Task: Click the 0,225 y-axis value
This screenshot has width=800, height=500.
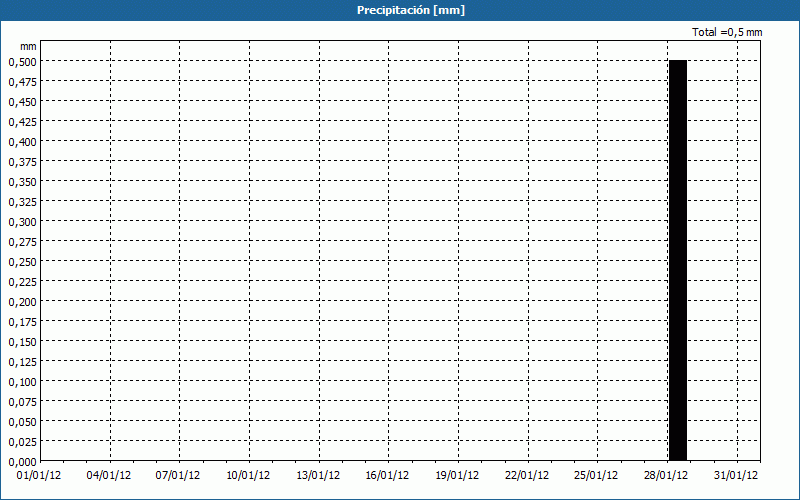Action: (23, 282)
